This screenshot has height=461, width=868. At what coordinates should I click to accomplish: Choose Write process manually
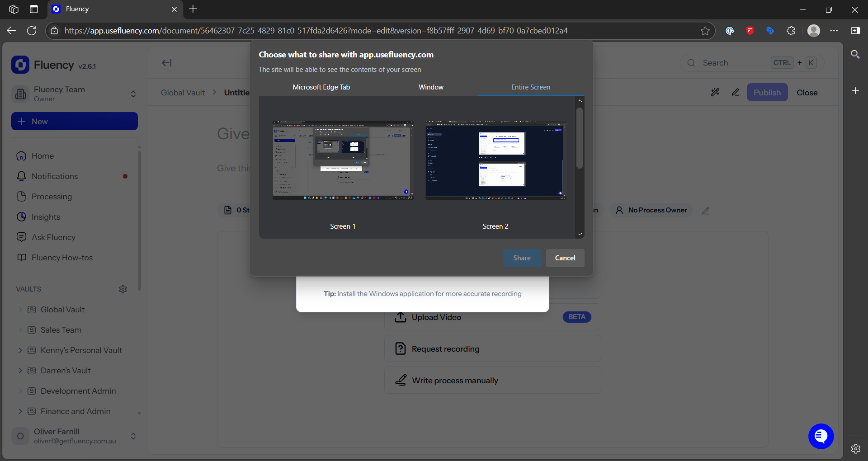(493, 380)
